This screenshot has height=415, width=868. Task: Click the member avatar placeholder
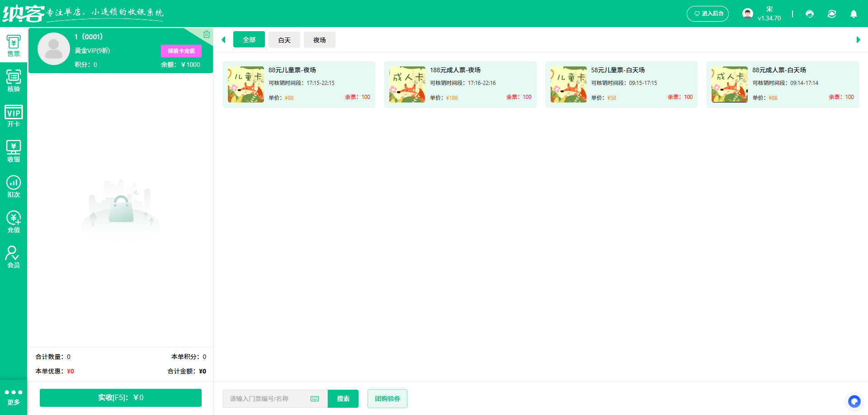pos(54,49)
